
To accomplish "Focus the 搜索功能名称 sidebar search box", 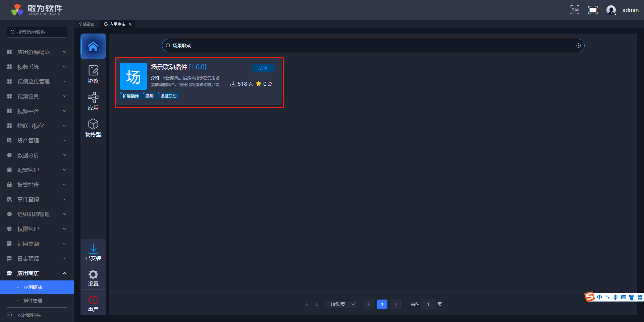I will pyautogui.click(x=37, y=32).
